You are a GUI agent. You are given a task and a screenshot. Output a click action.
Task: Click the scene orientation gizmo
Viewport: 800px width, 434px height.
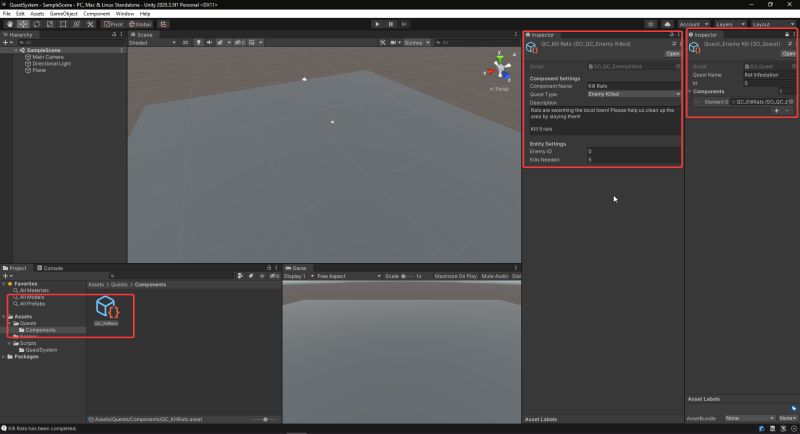(x=500, y=69)
